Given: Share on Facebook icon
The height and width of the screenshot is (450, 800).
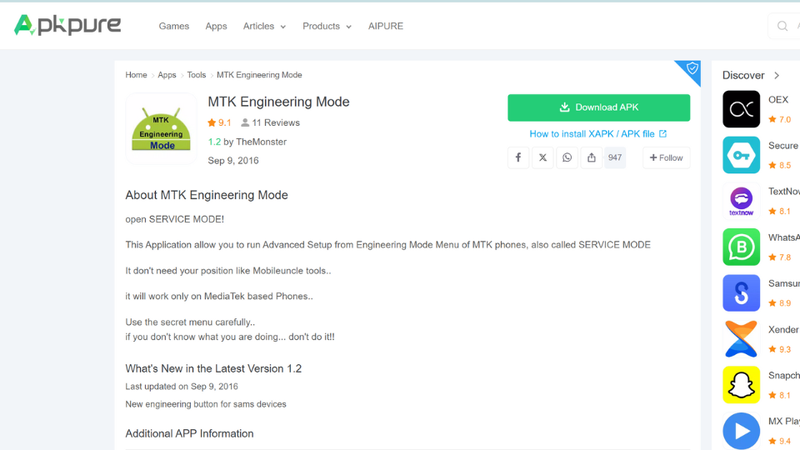Looking at the screenshot, I should pyautogui.click(x=518, y=158).
